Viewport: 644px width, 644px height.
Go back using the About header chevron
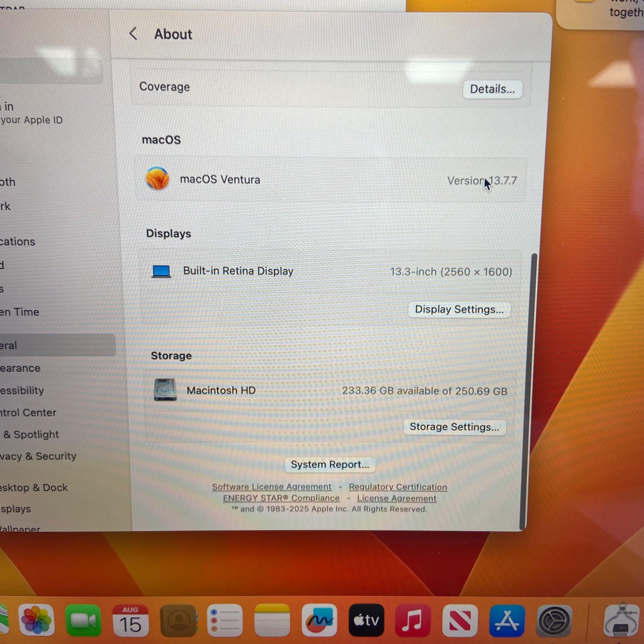coord(133,33)
